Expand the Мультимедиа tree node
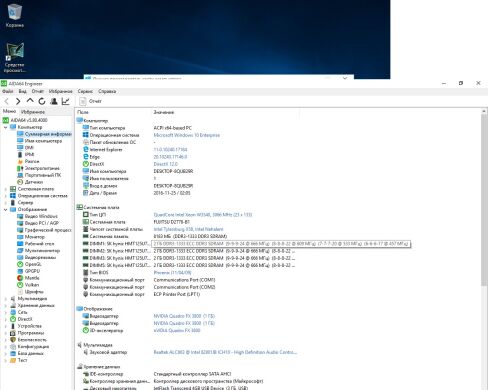The image size is (488, 390). pyautogui.click(x=5, y=299)
